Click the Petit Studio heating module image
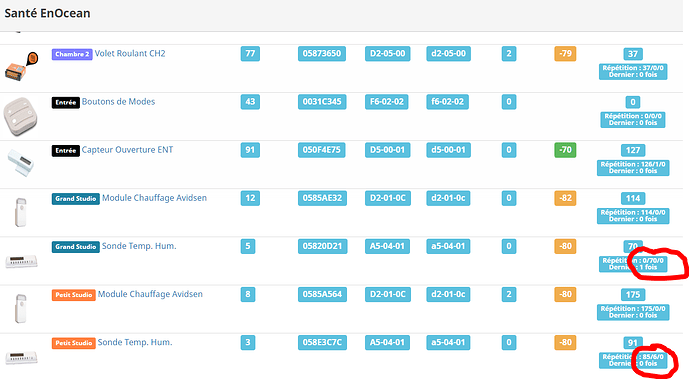 (21, 308)
